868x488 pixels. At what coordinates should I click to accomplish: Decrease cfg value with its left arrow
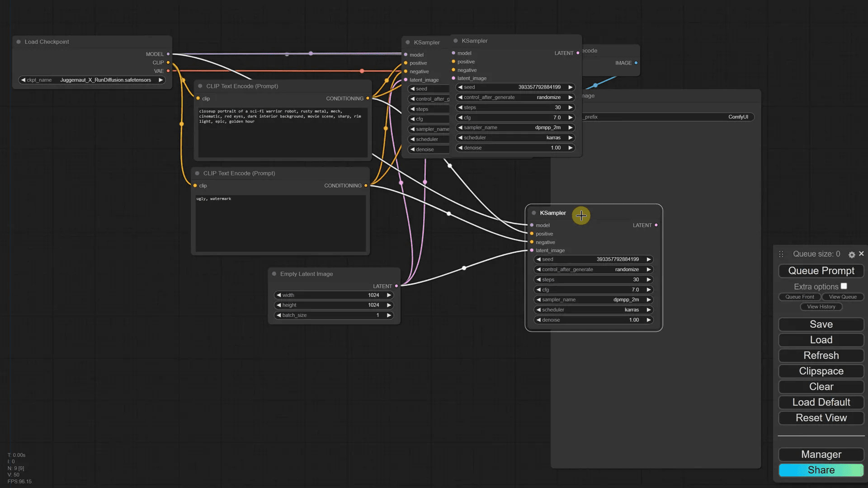(539, 290)
